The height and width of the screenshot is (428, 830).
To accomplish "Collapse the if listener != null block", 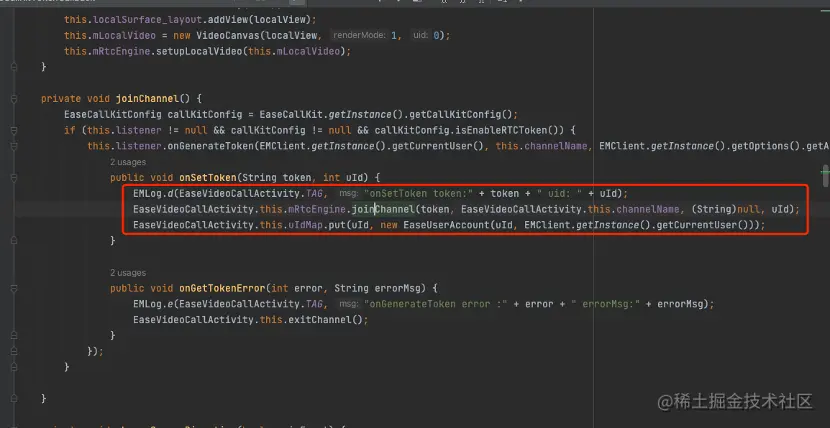I will (x=14, y=130).
